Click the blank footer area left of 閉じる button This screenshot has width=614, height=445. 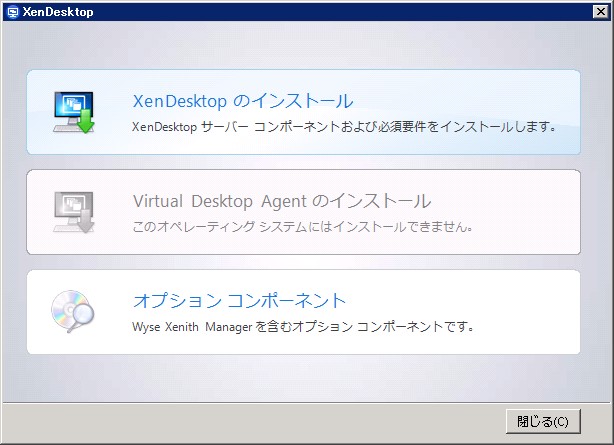(x=250, y=421)
